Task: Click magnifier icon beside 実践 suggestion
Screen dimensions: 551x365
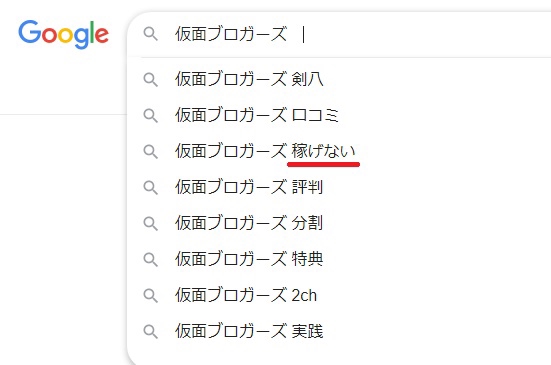Action: tap(151, 331)
